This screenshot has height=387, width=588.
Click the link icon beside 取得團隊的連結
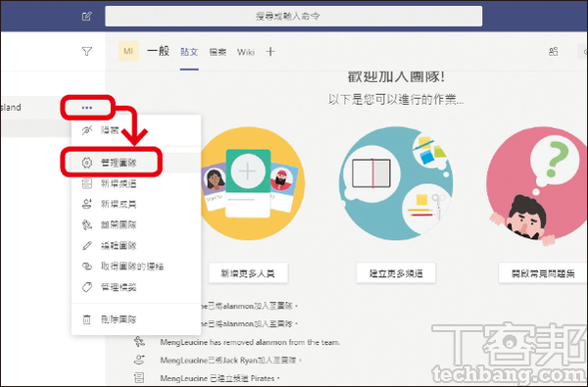(x=86, y=266)
